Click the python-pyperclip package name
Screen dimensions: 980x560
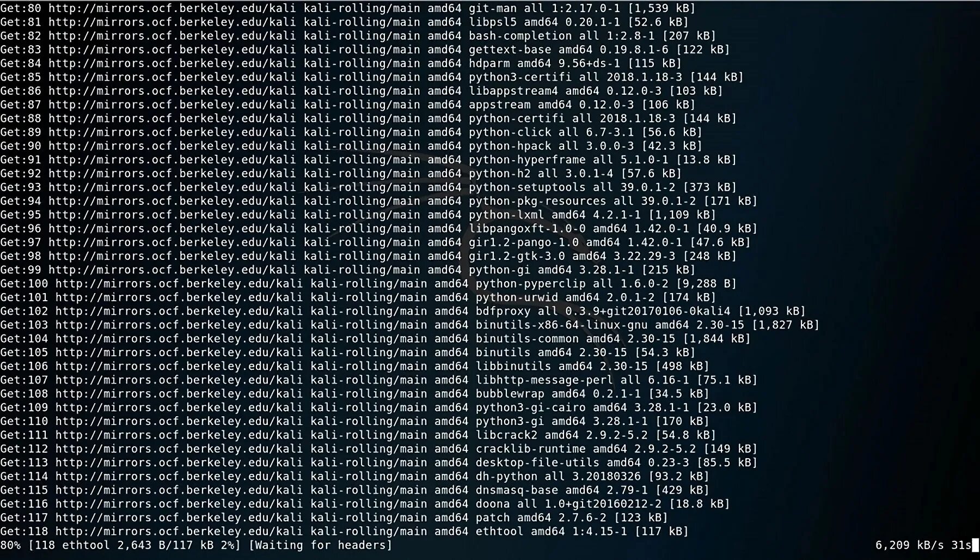(x=530, y=284)
